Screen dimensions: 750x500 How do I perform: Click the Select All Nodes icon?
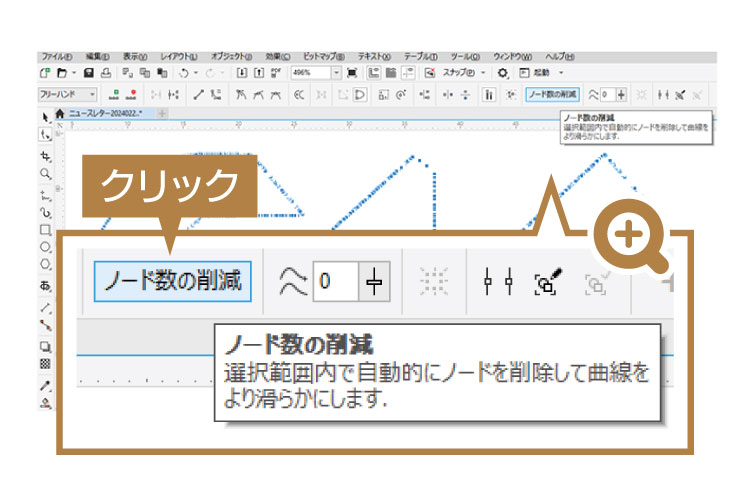tap(511, 95)
